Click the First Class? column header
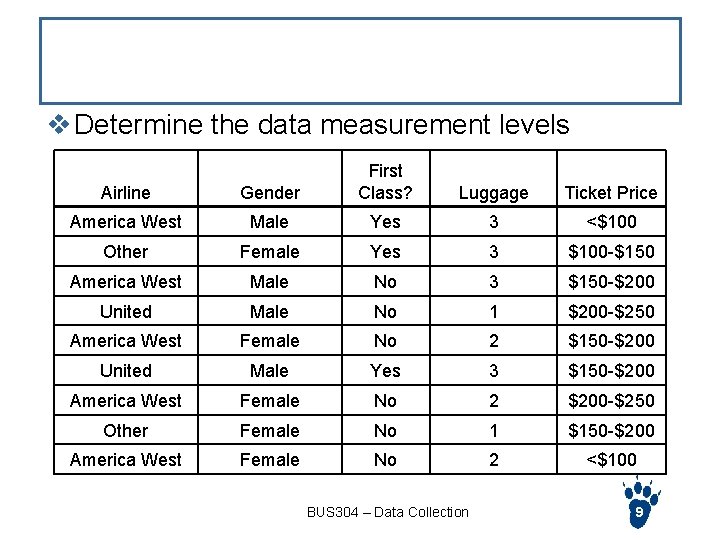Image resolution: width=720 pixels, height=540 pixels. [385, 181]
